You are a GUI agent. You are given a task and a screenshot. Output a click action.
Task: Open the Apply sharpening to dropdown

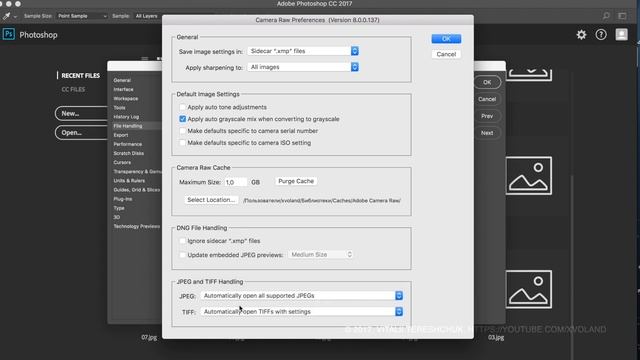click(x=303, y=67)
